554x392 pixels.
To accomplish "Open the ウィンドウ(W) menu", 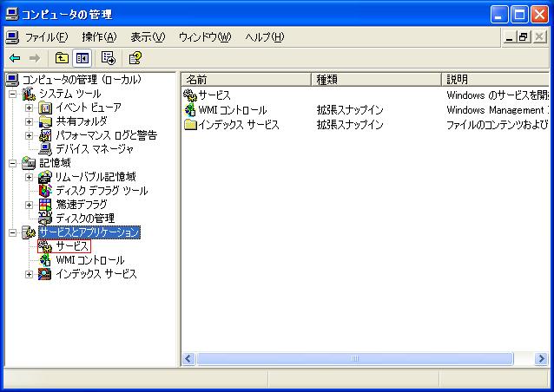I will (205, 37).
